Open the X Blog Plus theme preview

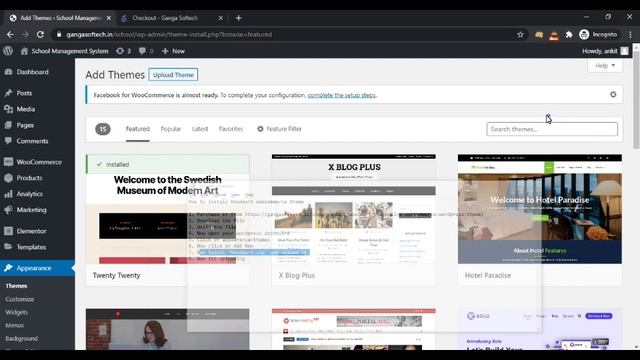[353, 209]
